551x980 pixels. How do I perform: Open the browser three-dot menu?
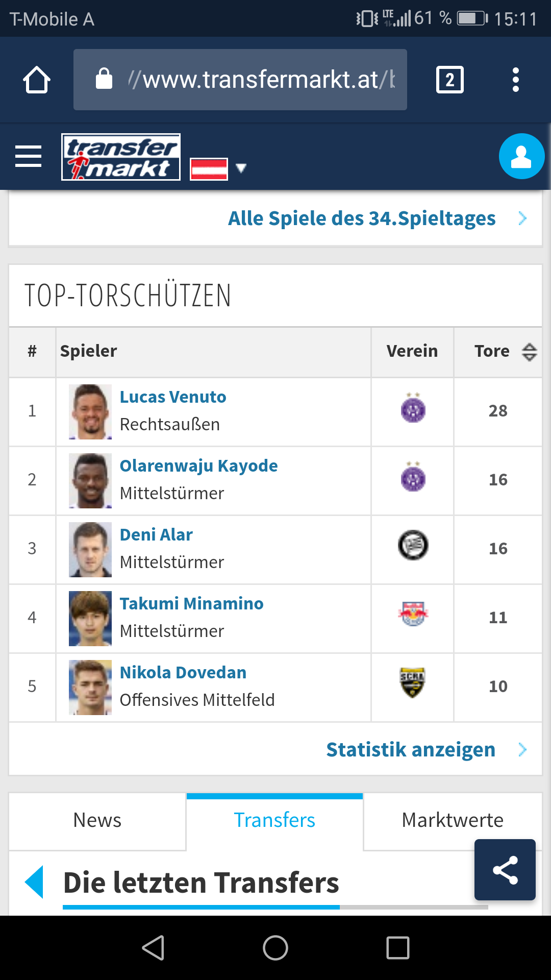pos(516,80)
